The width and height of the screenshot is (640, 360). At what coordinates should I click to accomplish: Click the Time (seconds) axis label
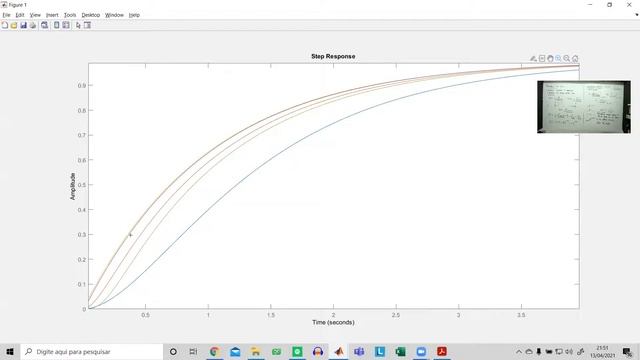[x=333, y=322]
